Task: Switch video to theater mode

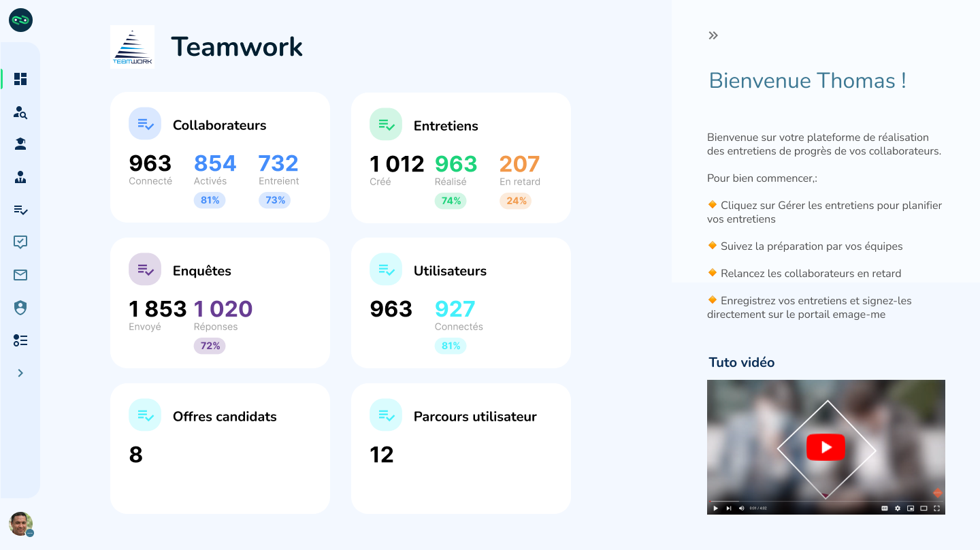Action: coord(924,508)
